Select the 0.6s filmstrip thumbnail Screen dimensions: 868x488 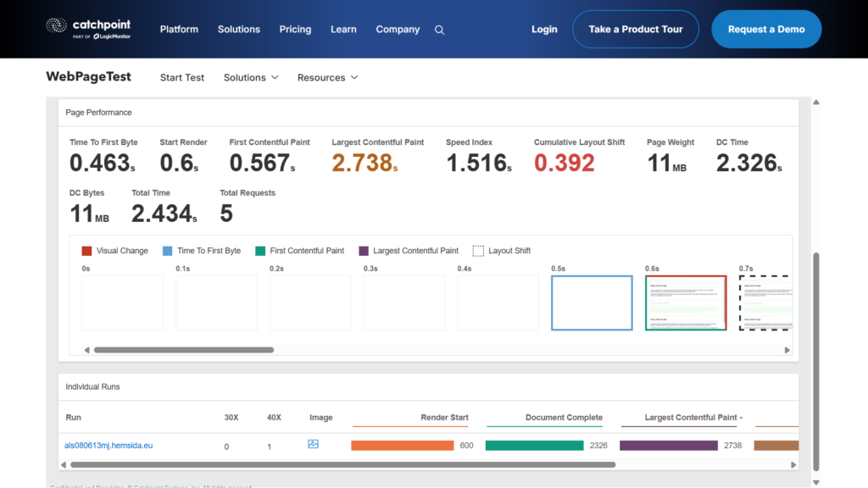686,302
